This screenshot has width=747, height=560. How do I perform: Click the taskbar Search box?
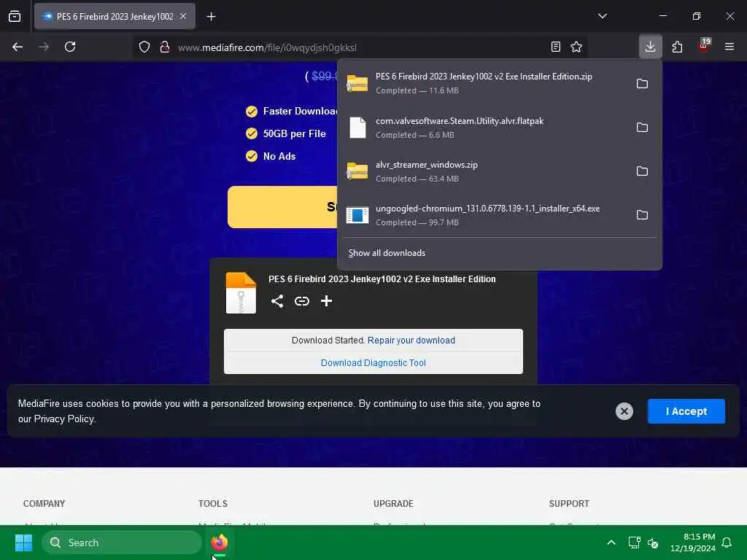[x=122, y=542]
